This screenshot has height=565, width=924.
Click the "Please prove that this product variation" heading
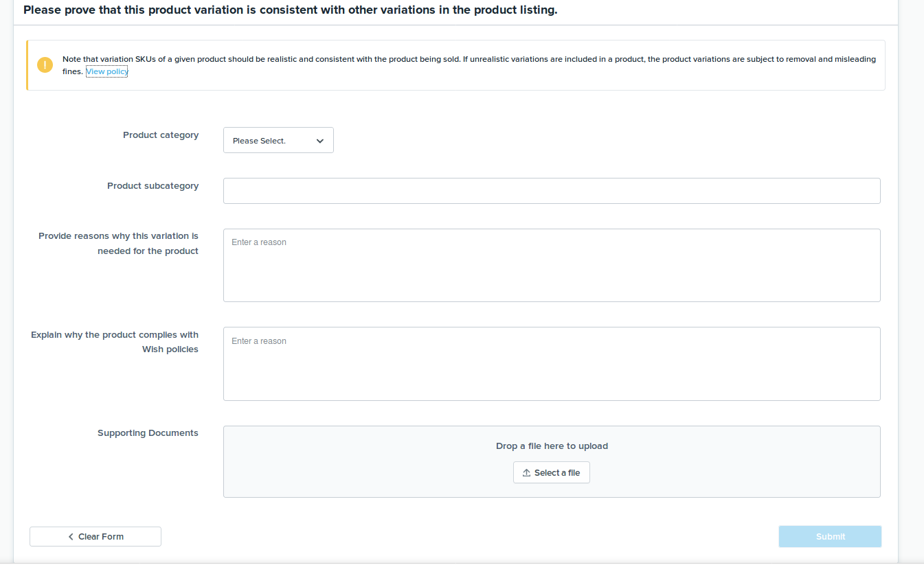[290, 11]
